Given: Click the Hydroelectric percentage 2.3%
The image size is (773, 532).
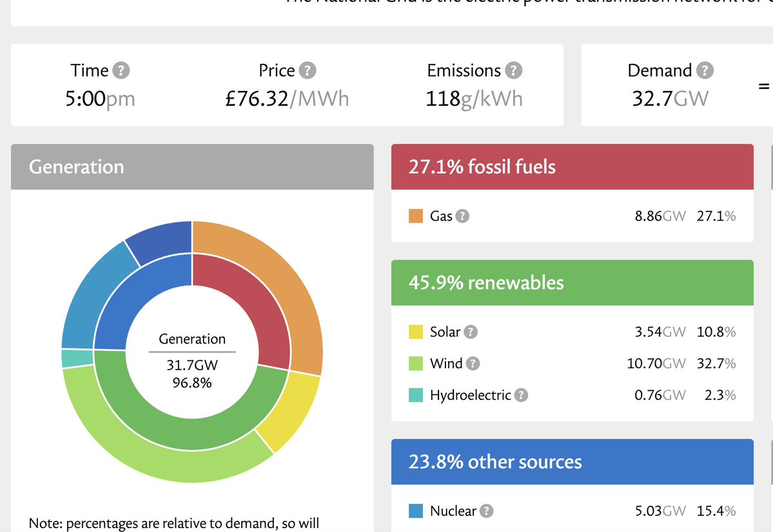Looking at the screenshot, I should click(720, 395).
